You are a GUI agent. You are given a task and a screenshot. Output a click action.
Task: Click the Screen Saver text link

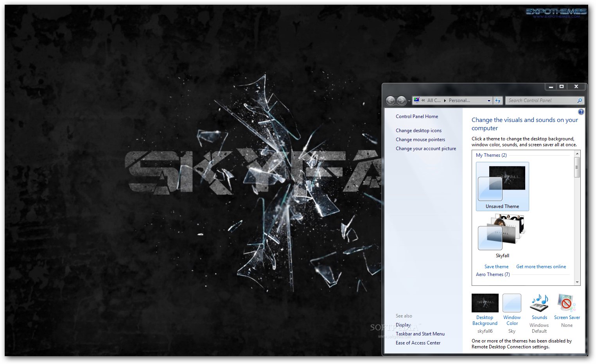[x=567, y=317]
